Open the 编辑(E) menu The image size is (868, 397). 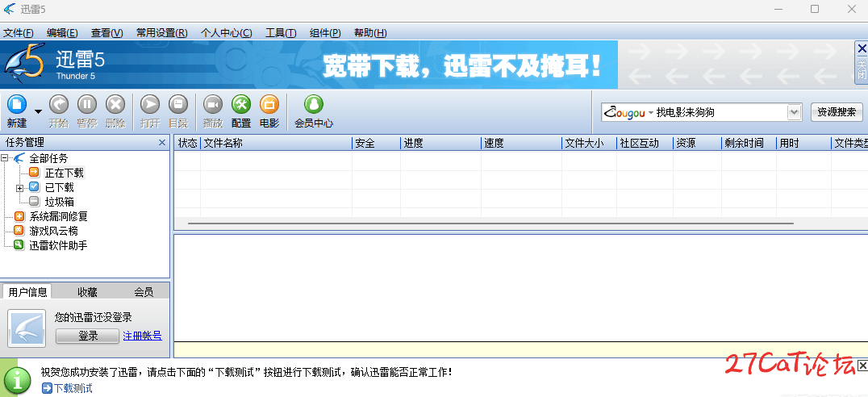[x=62, y=32]
